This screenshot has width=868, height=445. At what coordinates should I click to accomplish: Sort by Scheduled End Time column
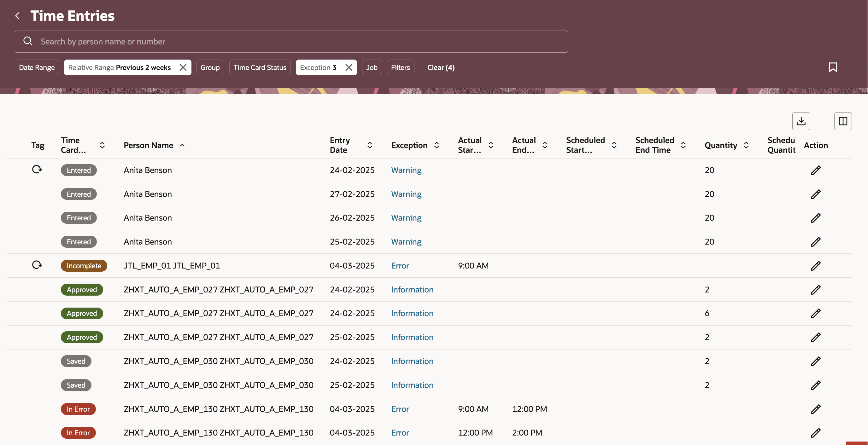pos(683,145)
